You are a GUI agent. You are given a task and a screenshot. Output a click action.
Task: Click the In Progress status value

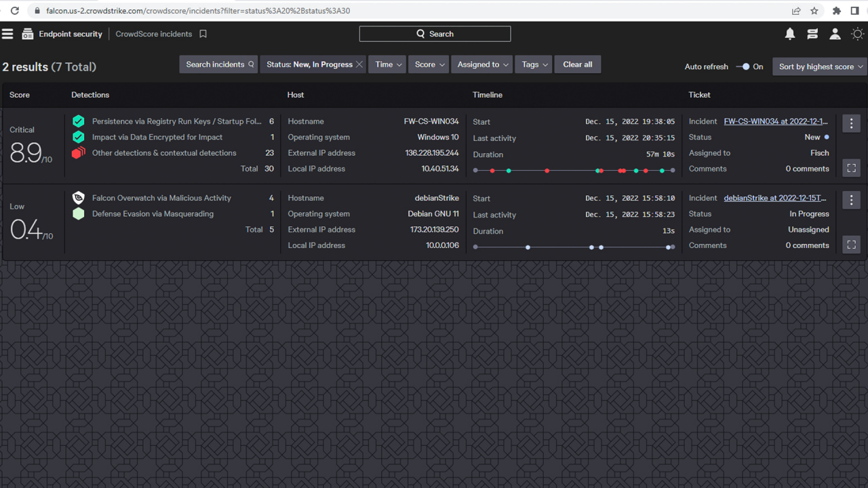coord(809,213)
